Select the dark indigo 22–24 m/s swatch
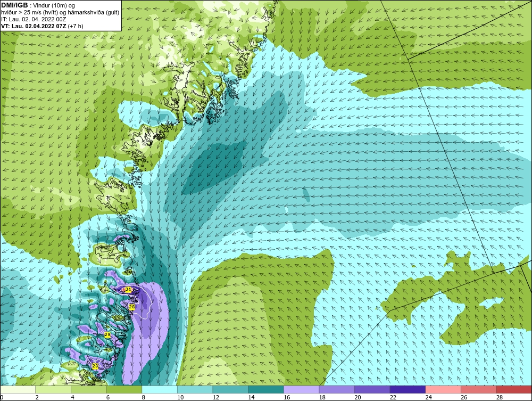The height and width of the screenshot is (401, 532). [408, 389]
